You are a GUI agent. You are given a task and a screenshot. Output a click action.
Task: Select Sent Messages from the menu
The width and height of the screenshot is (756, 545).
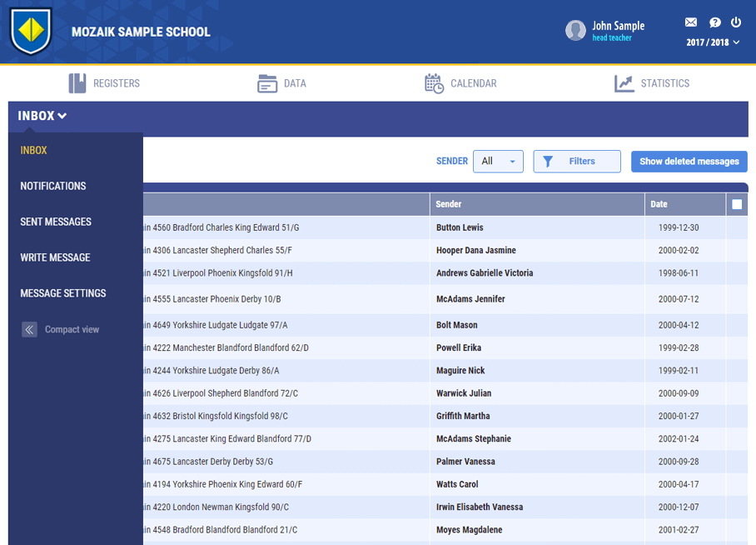[56, 222]
